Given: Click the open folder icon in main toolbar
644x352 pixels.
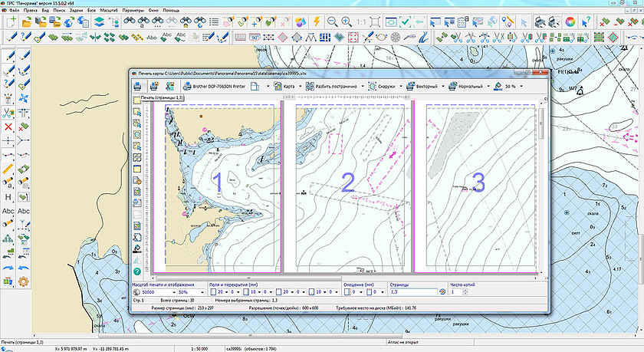Looking at the screenshot, I should tap(25, 22).
